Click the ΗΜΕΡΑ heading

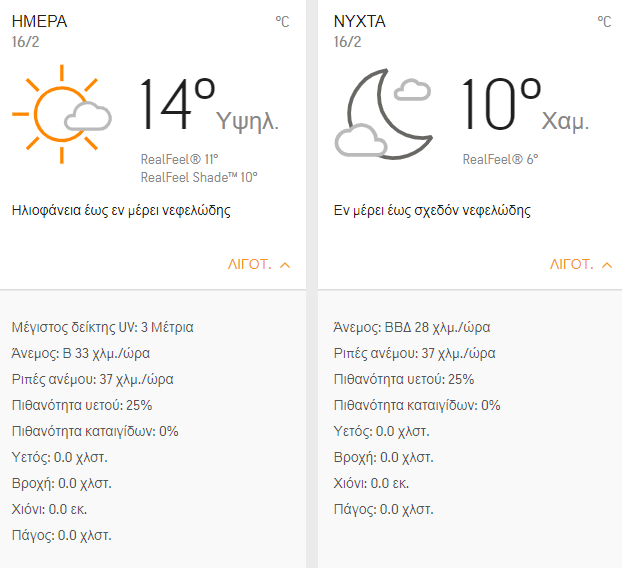click(39, 21)
